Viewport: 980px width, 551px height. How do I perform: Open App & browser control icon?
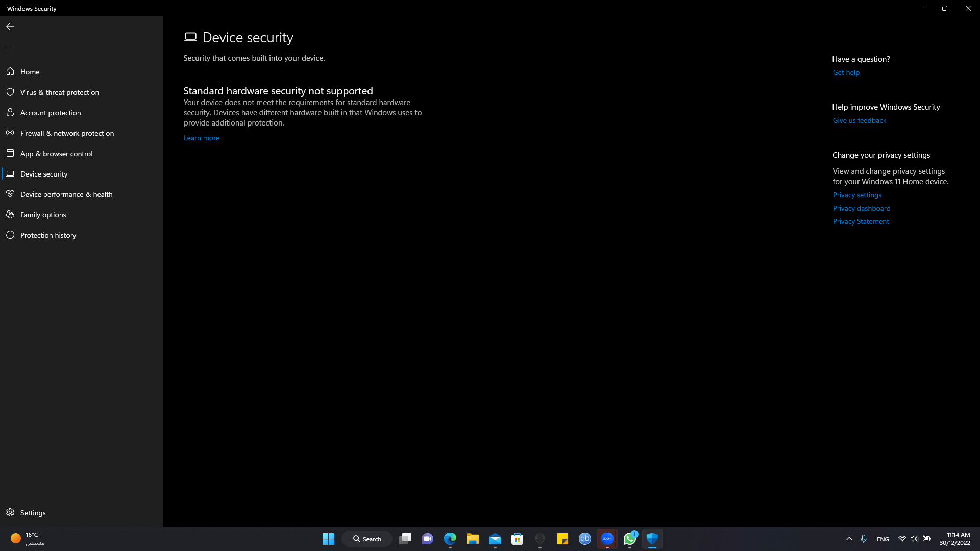pyautogui.click(x=10, y=153)
